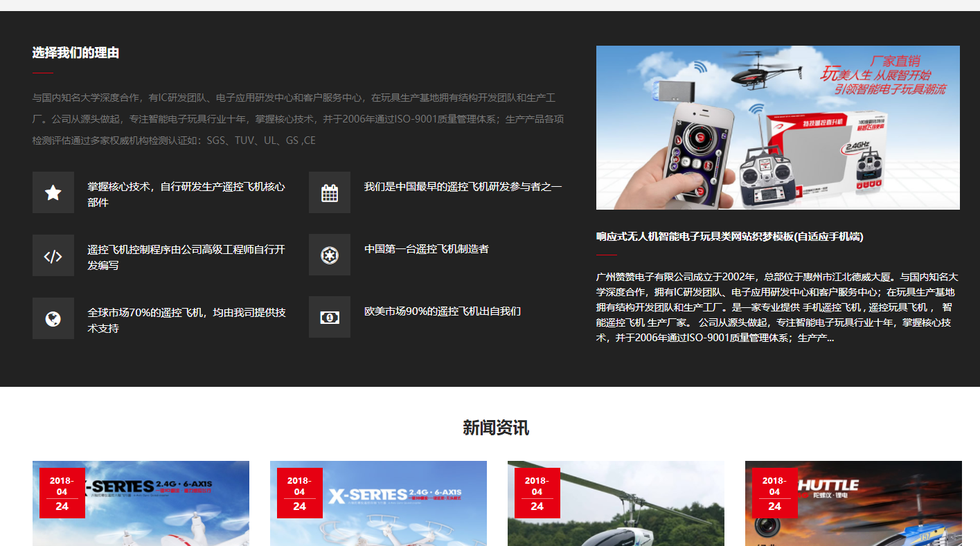Click the 新闻资讯 section heading
This screenshot has width=980, height=546.
point(495,428)
